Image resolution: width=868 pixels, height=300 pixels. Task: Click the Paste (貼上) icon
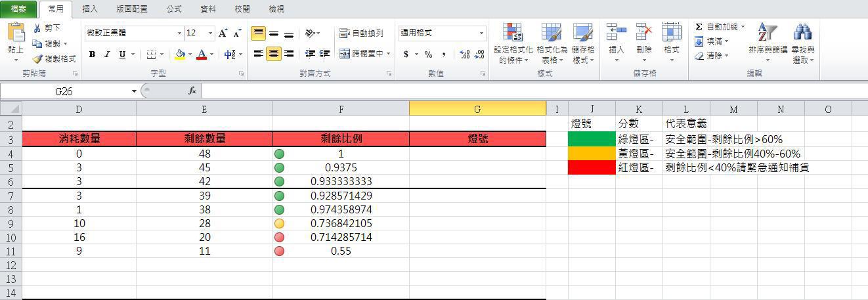pyautogui.click(x=16, y=33)
